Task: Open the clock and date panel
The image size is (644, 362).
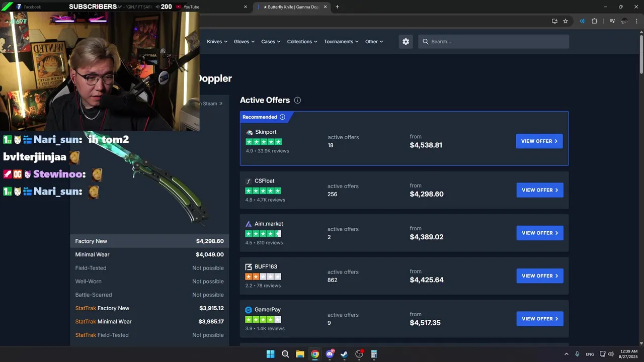Action: pos(629,354)
